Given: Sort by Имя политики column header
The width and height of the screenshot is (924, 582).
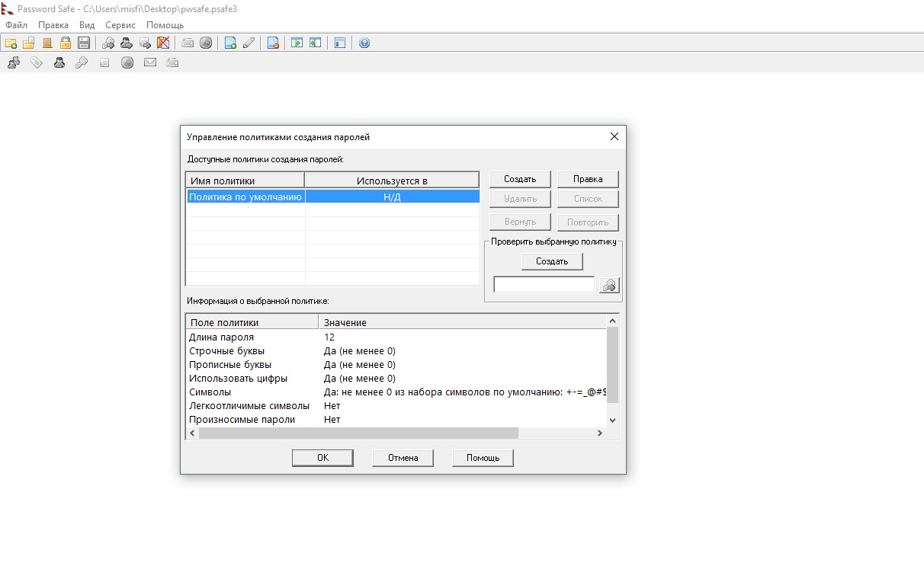Looking at the screenshot, I should point(245,181).
